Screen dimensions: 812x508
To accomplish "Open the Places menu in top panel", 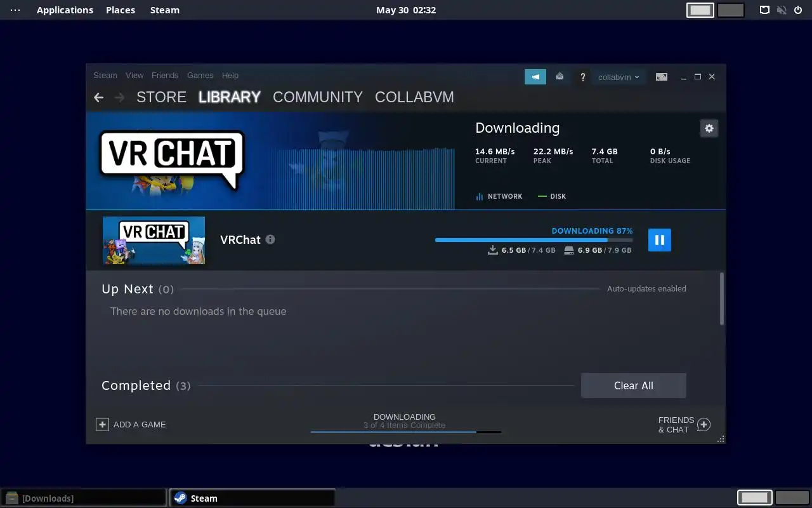I will point(121,10).
